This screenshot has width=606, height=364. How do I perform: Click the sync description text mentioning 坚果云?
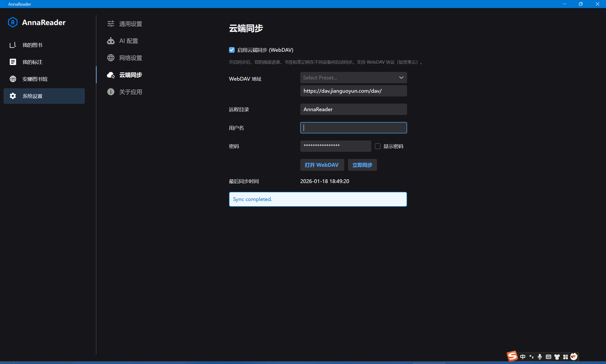click(326, 62)
